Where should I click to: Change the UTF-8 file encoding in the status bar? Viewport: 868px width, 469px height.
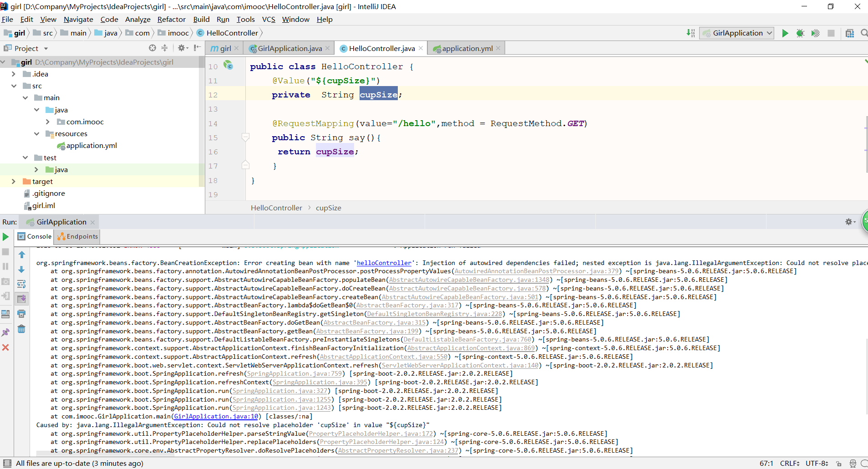(x=817, y=463)
